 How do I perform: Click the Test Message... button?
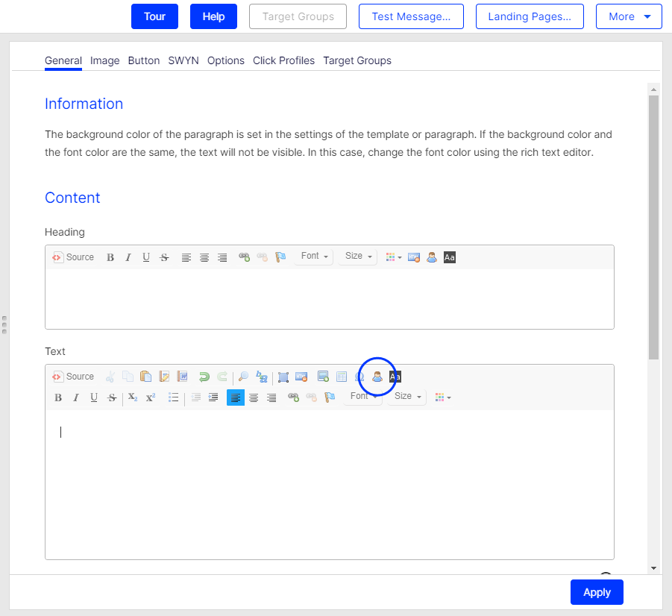coord(411,16)
